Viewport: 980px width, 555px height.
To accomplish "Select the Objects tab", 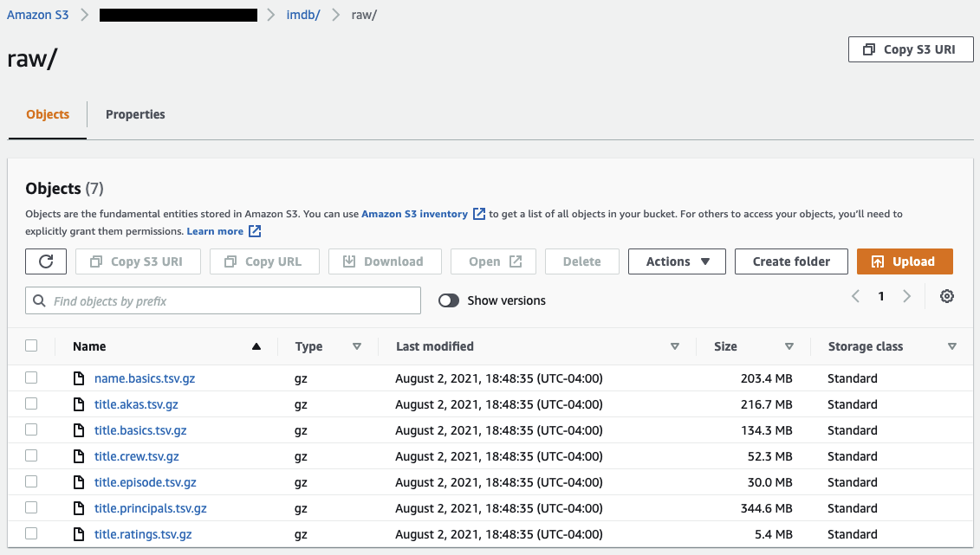I will point(48,114).
